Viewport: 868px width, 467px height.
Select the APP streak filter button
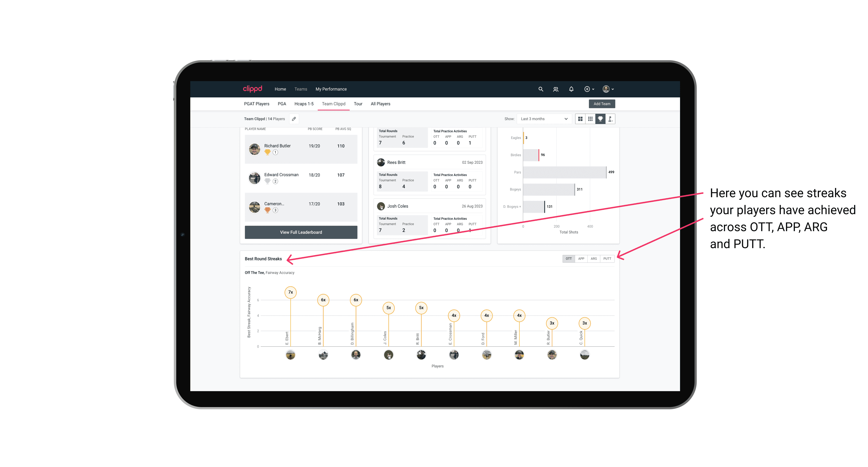click(x=581, y=259)
